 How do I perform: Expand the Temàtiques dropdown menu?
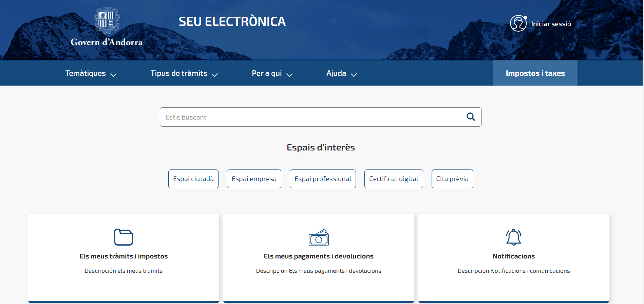(x=91, y=73)
